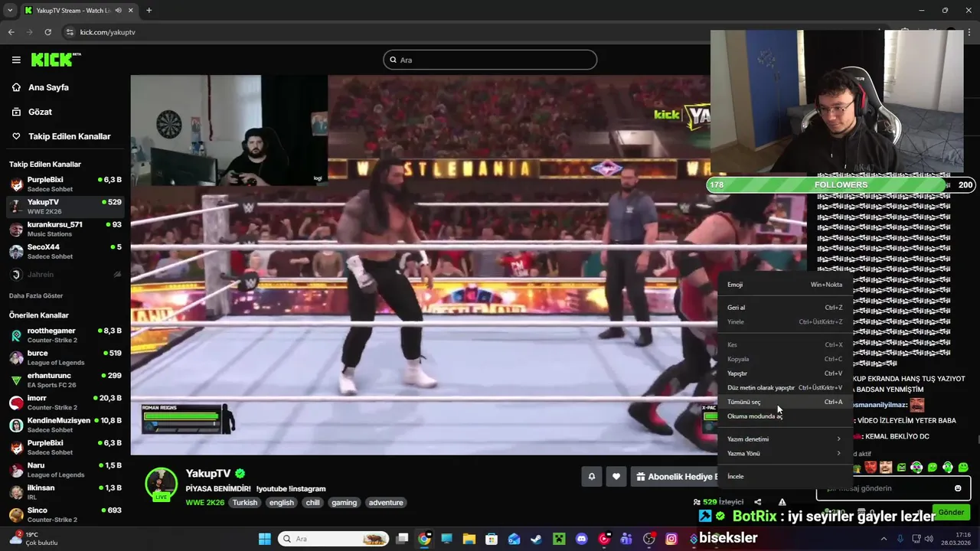Image resolution: width=980 pixels, height=551 pixels.
Task: Choose Düz metin olarak yapıştır
Action: [785, 388]
